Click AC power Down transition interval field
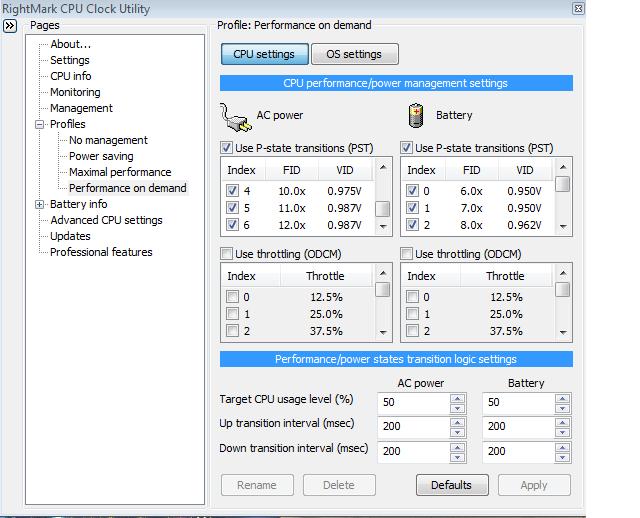Image resolution: width=640 pixels, height=518 pixels. tap(414, 452)
